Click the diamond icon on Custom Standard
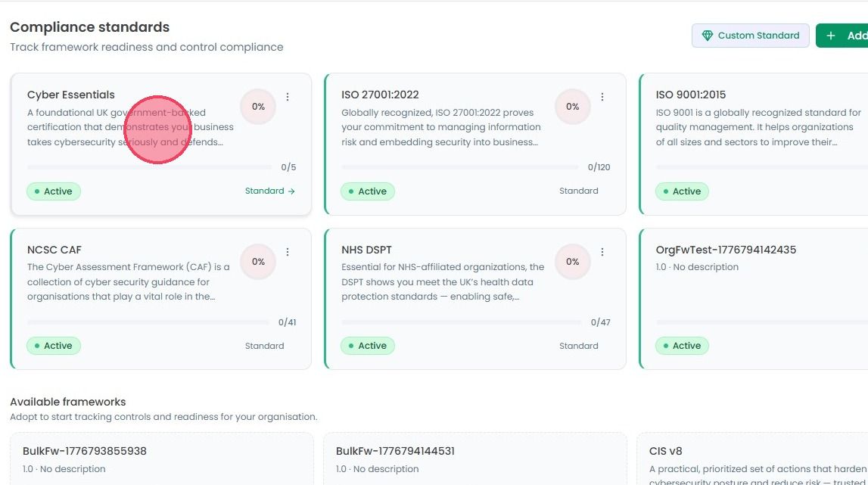 pos(707,36)
